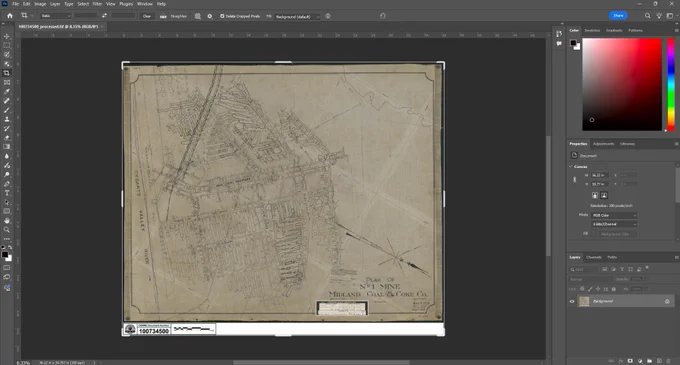Select the Dodge tool
This screenshot has width=680, height=365.
[x=7, y=174]
